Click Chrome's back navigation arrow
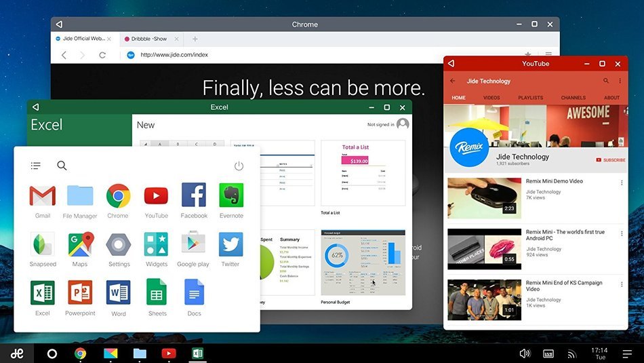644x363 pixels. [64, 55]
